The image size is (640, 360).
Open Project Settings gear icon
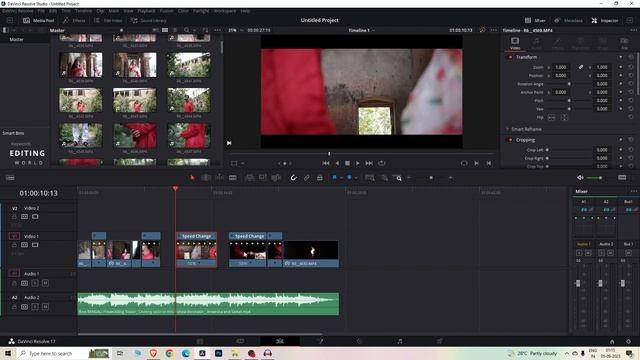pos(628,341)
